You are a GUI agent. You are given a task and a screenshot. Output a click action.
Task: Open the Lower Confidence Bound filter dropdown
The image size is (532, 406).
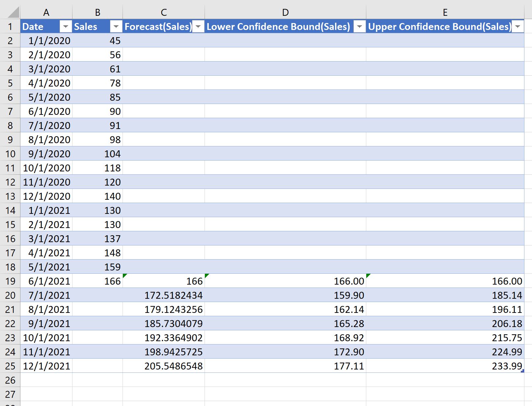coord(359,27)
